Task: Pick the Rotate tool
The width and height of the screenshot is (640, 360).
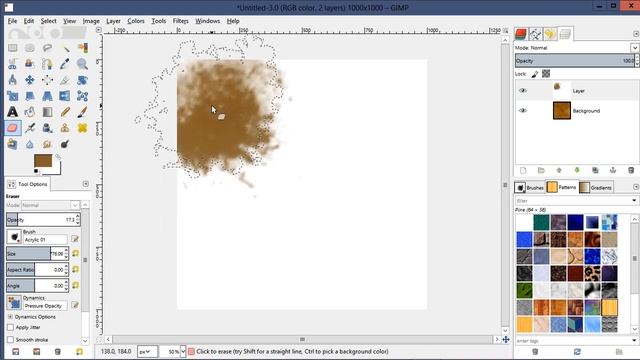Action: (x=82, y=80)
